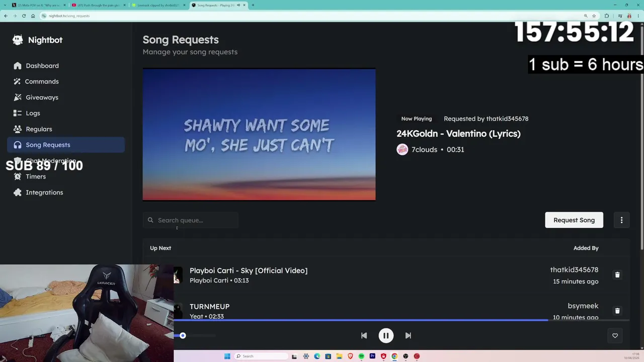Click the Logs list icon
Image resolution: width=644 pixels, height=362 pixels.
click(x=18, y=113)
